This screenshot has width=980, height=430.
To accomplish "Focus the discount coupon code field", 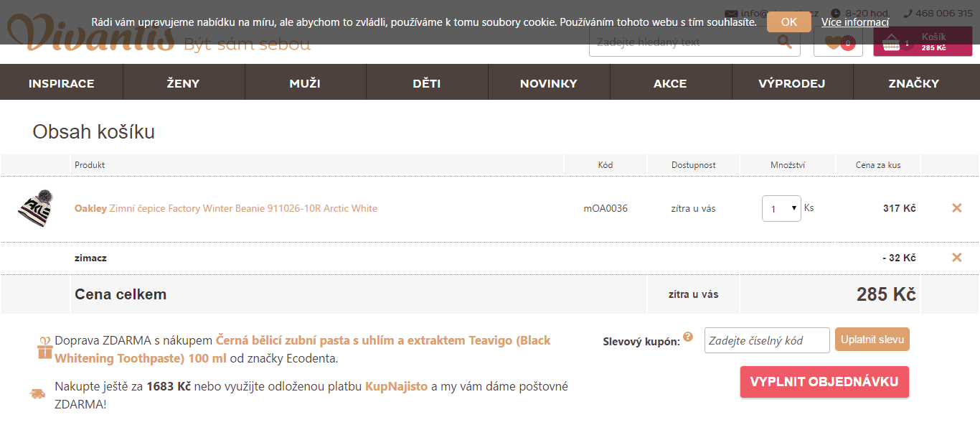I will (766, 340).
